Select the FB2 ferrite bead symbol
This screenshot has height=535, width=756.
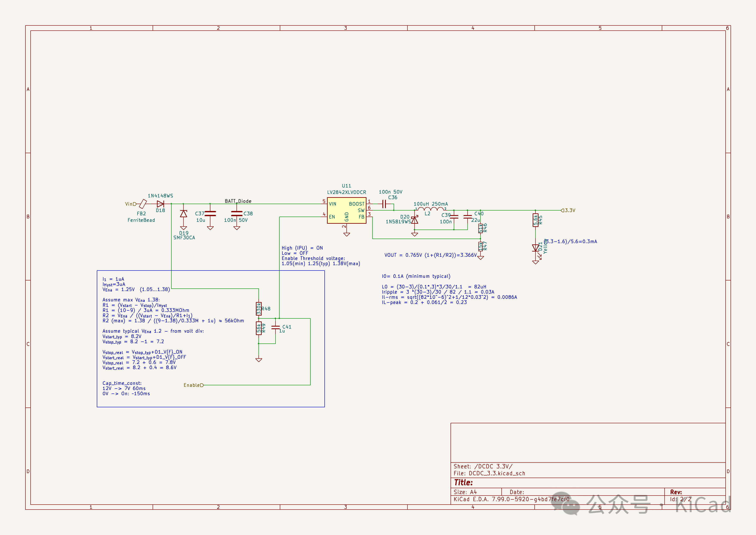[x=142, y=204]
